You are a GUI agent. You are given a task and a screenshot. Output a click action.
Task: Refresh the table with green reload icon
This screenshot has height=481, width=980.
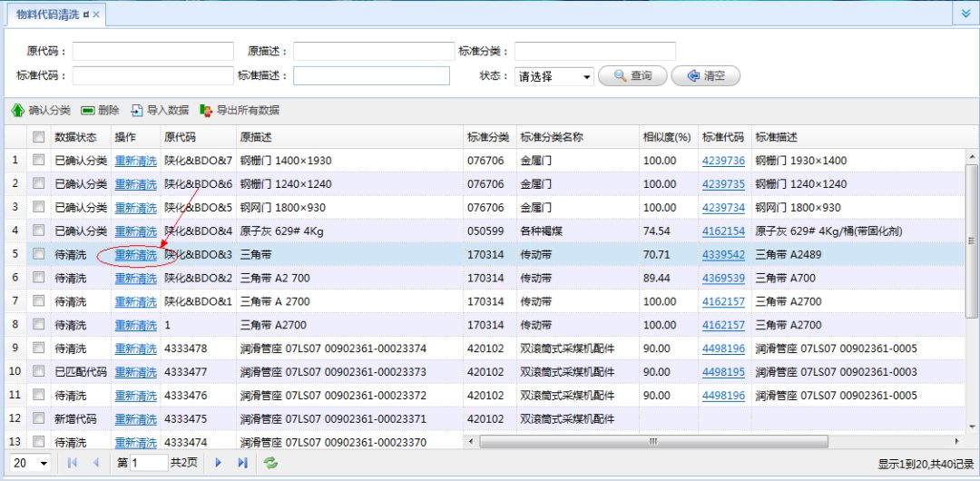[270, 463]
